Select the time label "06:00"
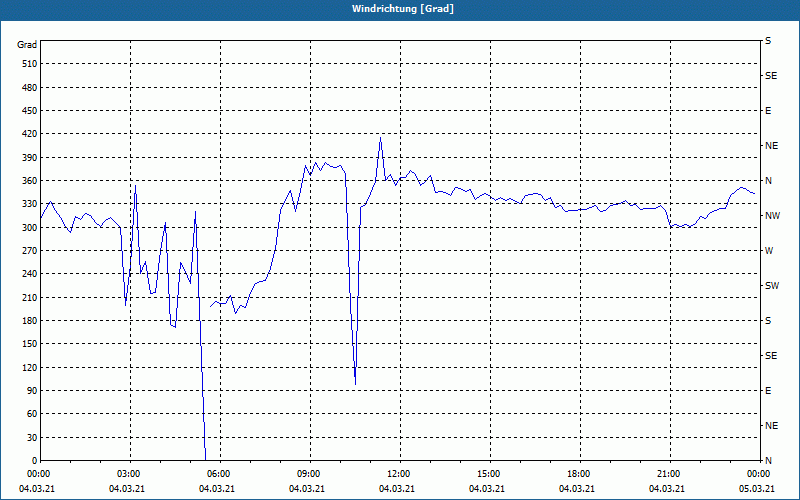Image resolution: width=800 pixels, height=500 pixels. (x=220, y=474)
